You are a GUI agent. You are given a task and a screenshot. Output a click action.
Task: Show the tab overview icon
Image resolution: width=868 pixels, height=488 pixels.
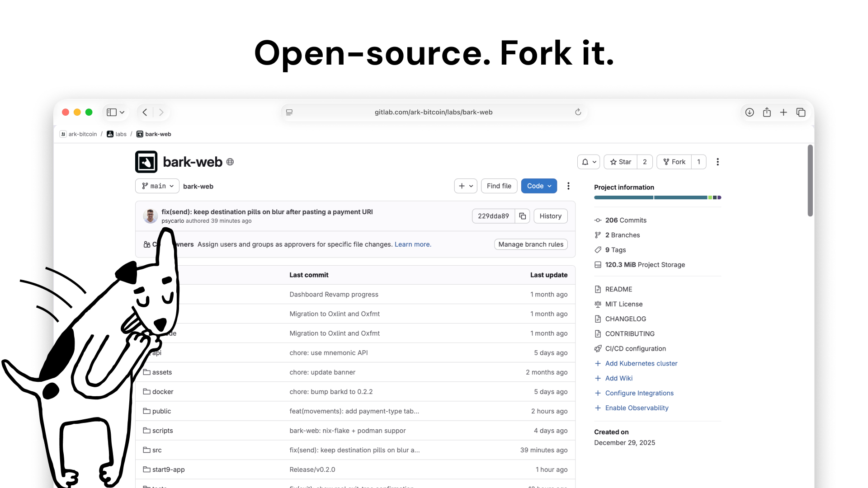(801, 112)
